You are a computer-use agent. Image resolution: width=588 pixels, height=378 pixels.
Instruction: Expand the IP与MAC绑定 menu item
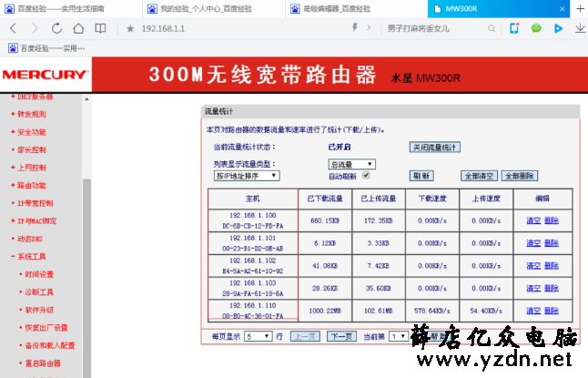[x=36, y=221]
